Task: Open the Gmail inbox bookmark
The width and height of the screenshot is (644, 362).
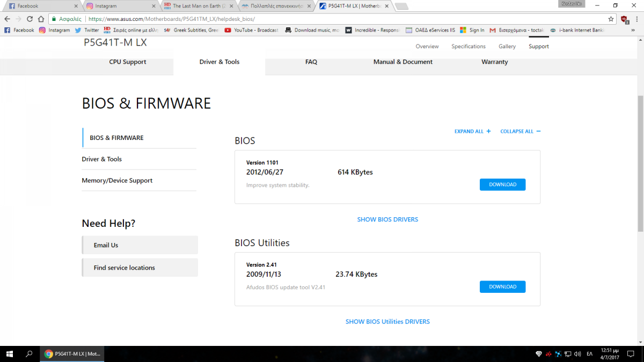Action: 517,30
